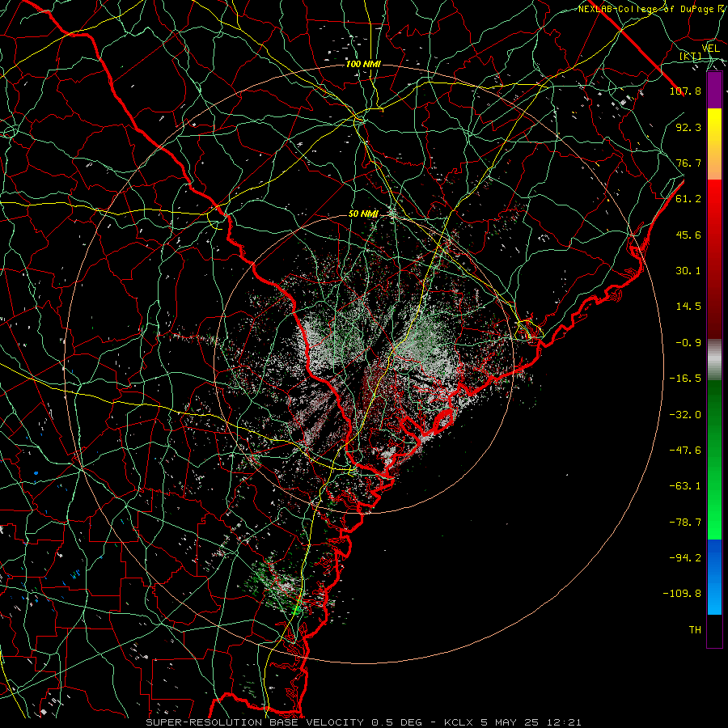Click the blue segment of the velocity color bar
The image size is (728, 728).
(714, 577)
